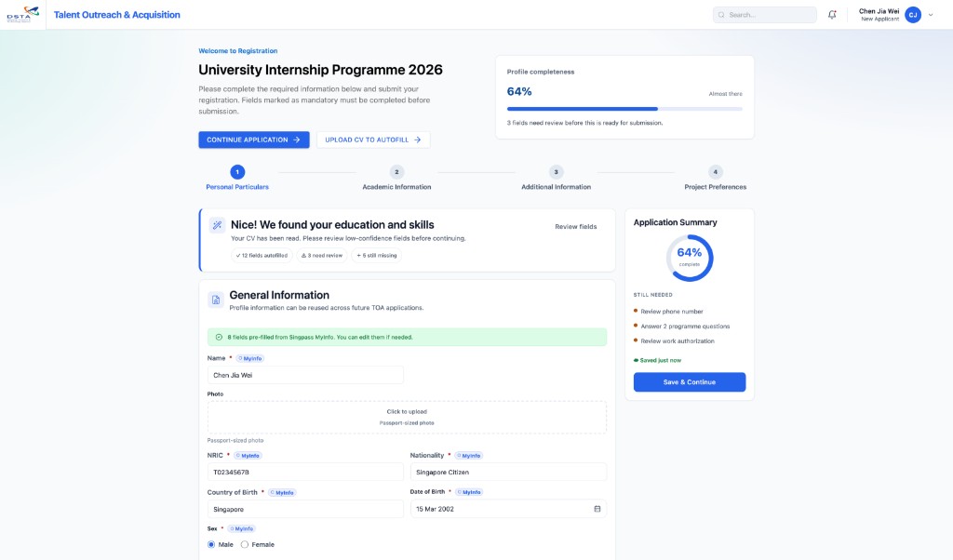Screen dimensions: 953x560
Task: Click the General Information document icon
Action: 215,300
